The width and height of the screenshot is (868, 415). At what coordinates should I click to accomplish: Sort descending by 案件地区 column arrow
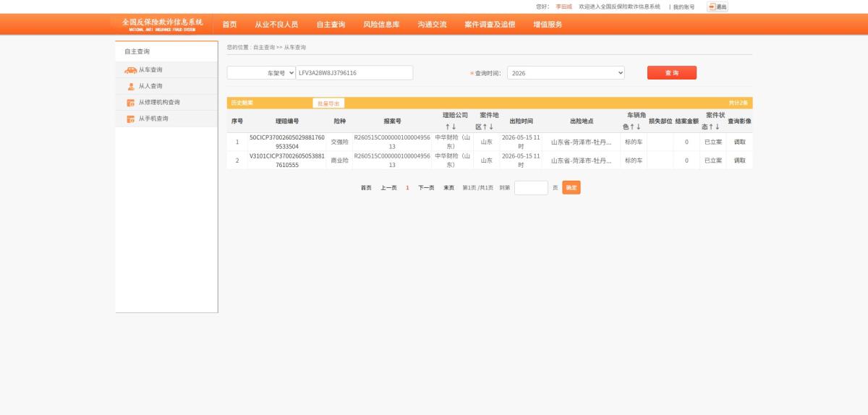pos(490,127)
